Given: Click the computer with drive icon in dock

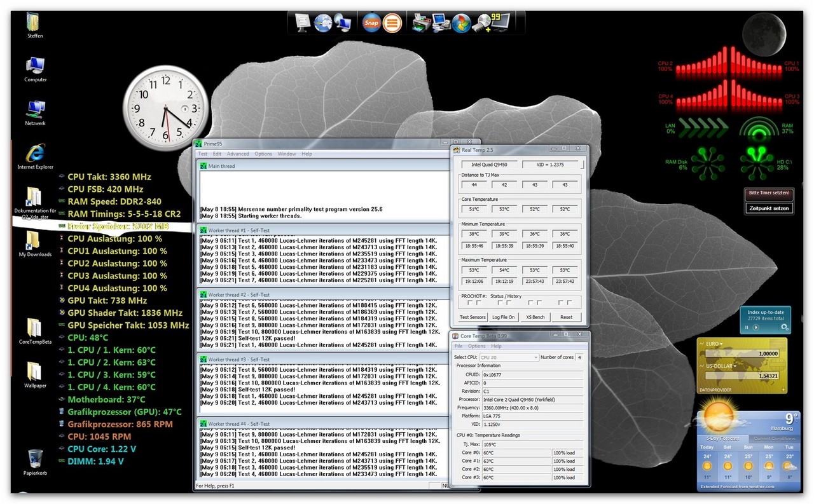Looking at the screenshot, I should pos(441,22).
